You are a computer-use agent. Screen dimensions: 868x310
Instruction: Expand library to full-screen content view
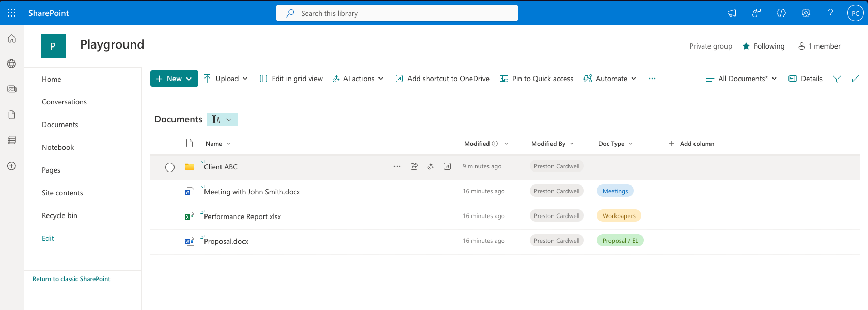[856, 79]
